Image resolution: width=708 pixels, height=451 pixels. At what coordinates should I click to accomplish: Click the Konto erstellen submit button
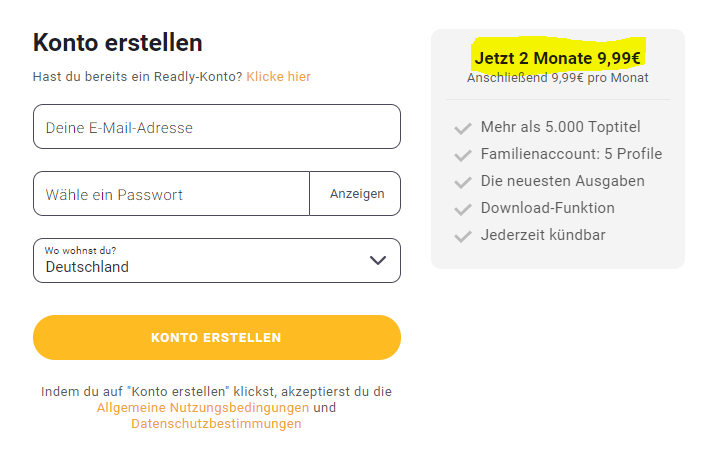(x=216, y=337)
